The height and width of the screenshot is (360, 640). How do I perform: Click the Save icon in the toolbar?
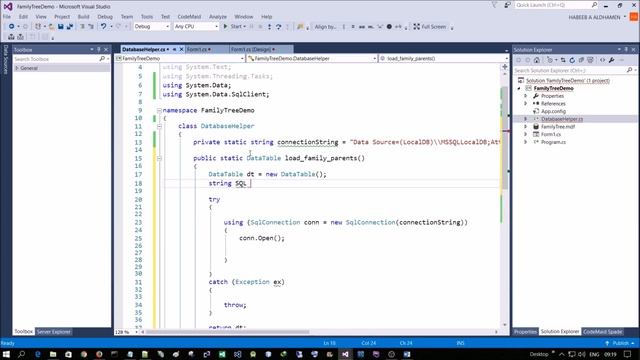(60, 27)
